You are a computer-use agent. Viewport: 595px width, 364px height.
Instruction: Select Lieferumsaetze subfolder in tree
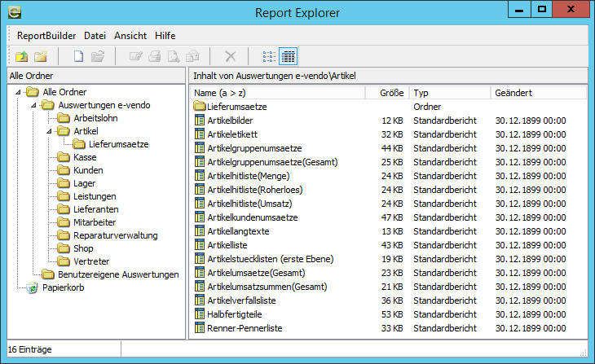point(119,144)
